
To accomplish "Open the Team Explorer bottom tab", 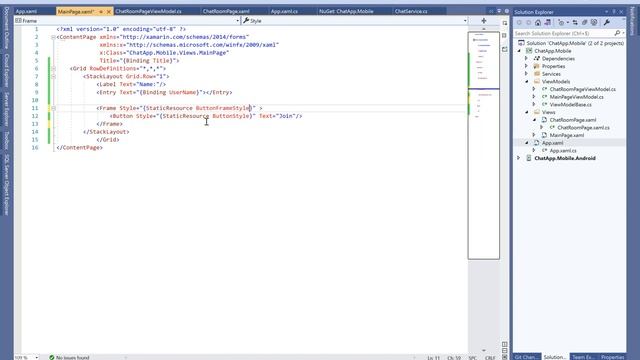I will [x=584, y=357].
